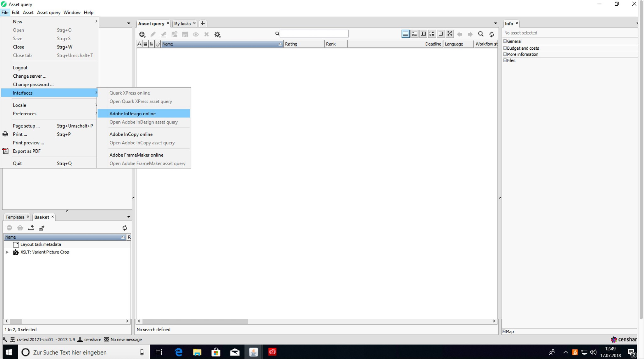644x359 pixels.
Task: Click the new asset plus icon
Action: pos(142,34)
